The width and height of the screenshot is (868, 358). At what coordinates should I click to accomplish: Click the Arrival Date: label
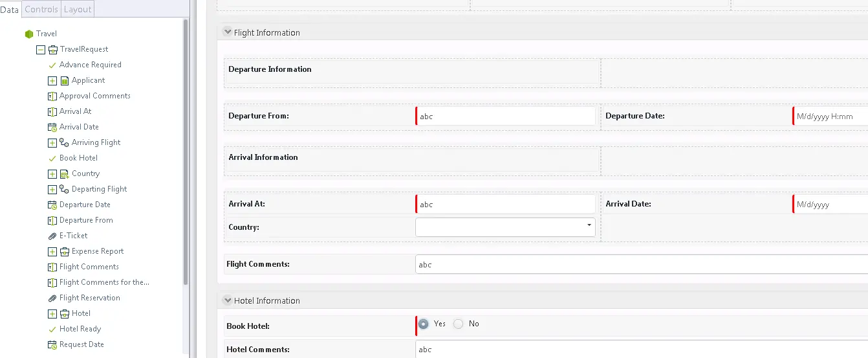628,204
